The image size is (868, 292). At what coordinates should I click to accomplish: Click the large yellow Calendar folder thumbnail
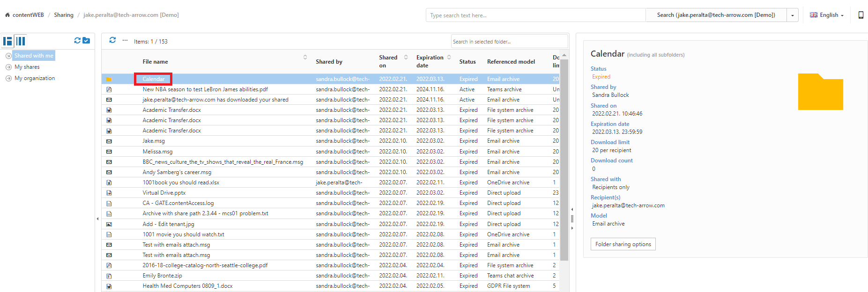click(x=820, y=92)
